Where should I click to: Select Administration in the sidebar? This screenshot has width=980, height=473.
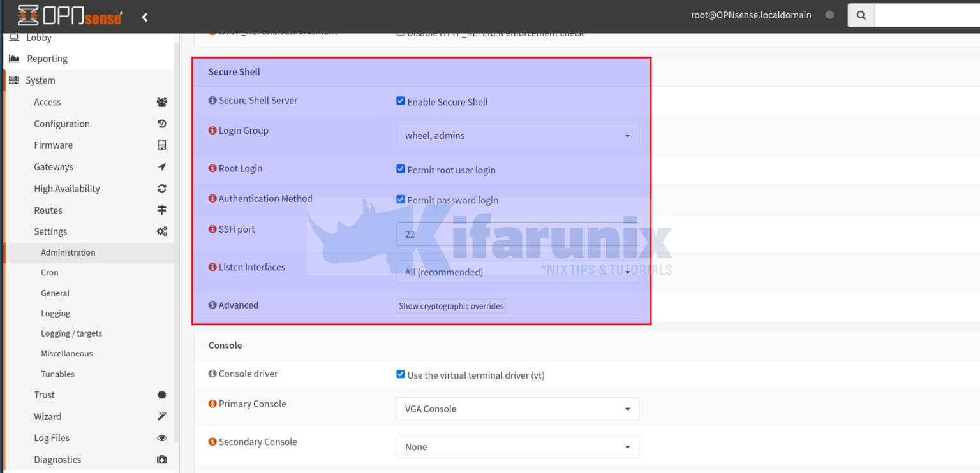pos(68,252)
